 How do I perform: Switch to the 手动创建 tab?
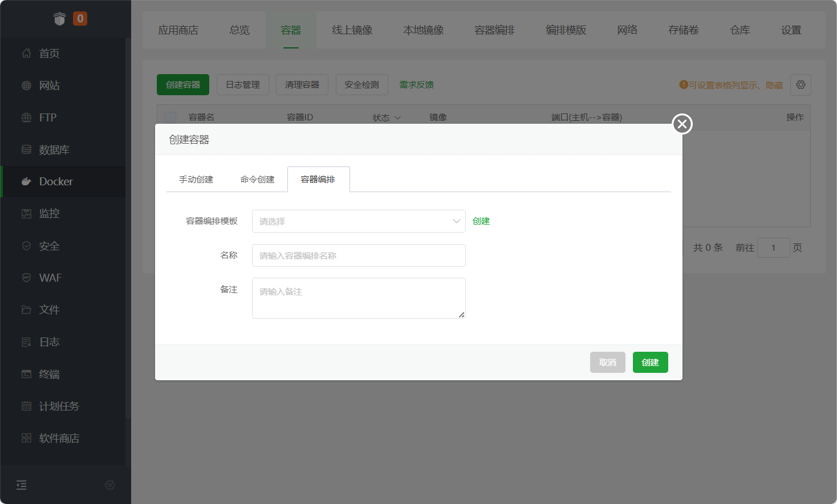click(x=196, y=180)
